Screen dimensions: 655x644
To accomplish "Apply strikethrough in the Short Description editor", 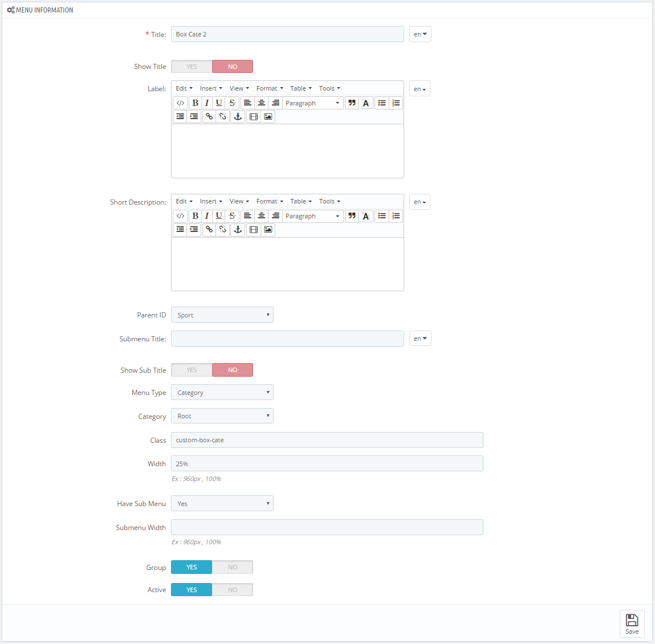I will (x=232, y=216).
